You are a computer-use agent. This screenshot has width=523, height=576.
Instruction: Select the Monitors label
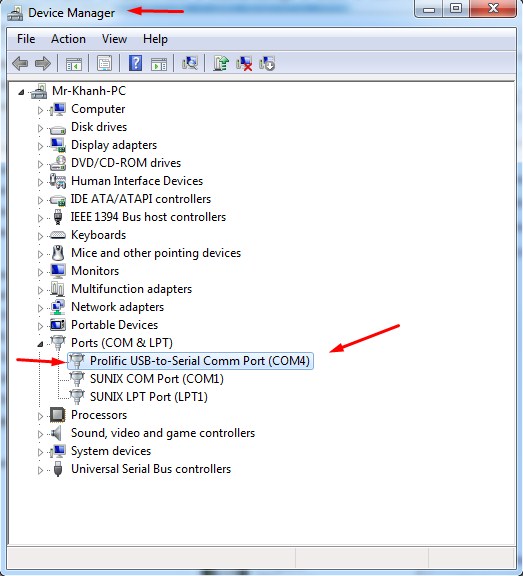point(95,271)
